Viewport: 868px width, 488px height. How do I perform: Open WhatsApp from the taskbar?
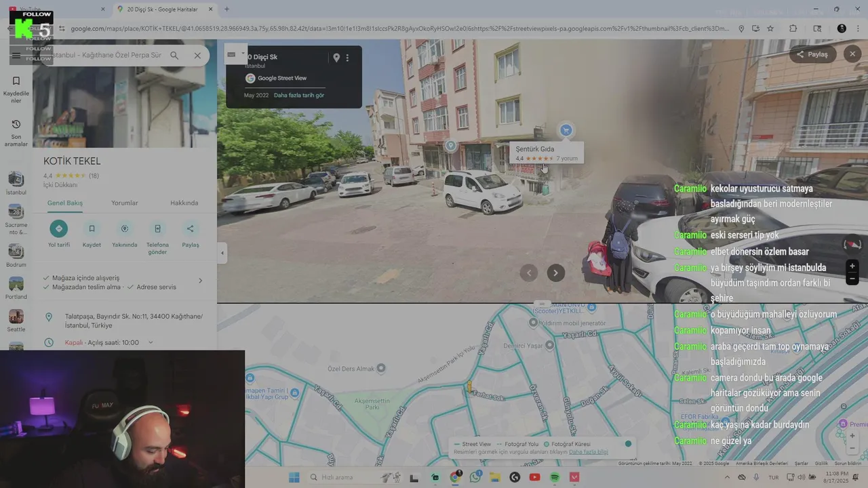click(475, 477)
